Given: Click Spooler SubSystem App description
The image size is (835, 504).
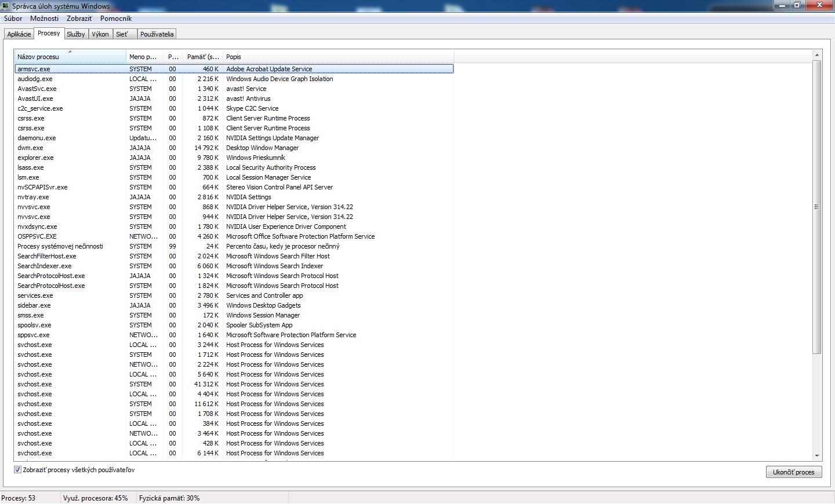Looking at the screenshot, I should click(259, 325).
